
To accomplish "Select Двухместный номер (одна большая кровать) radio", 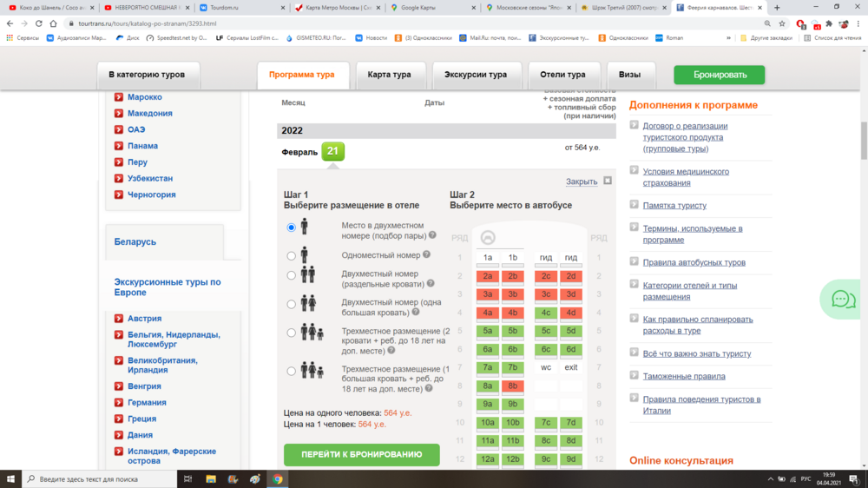I will click(291, 304).
